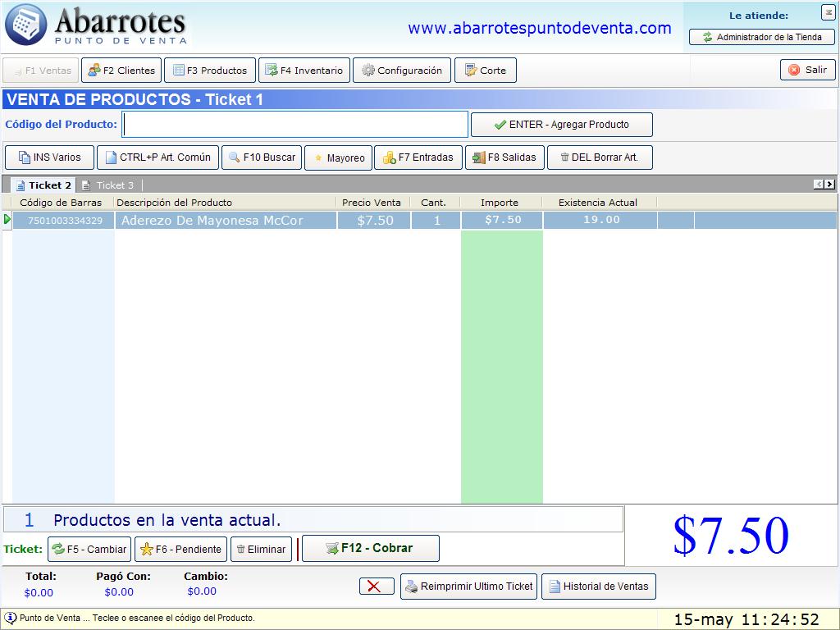The height and width of the screenshot is (630, 840).
Task: Open F2 Clientes section
Action: click(x=121, y=71)
